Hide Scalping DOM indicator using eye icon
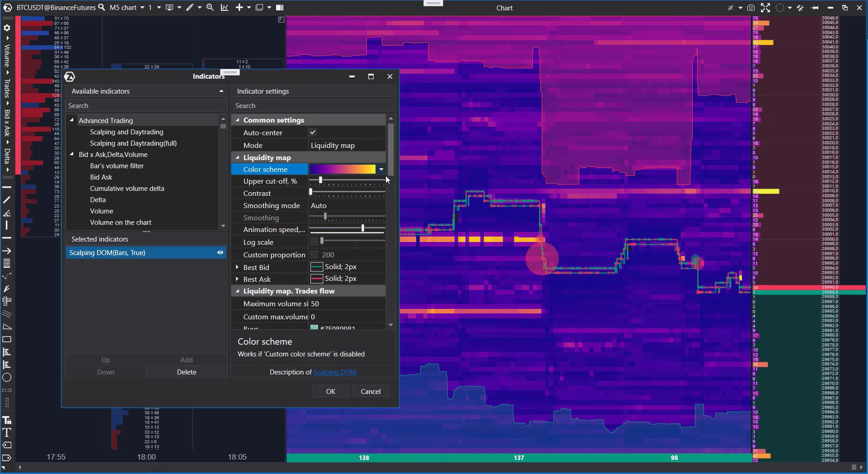 point(220,253)
